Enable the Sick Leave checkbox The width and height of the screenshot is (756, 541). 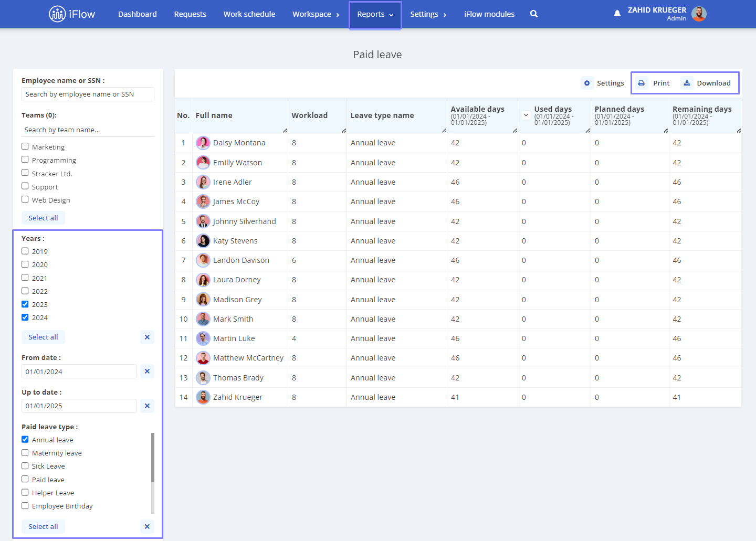(x=25, y=465)
